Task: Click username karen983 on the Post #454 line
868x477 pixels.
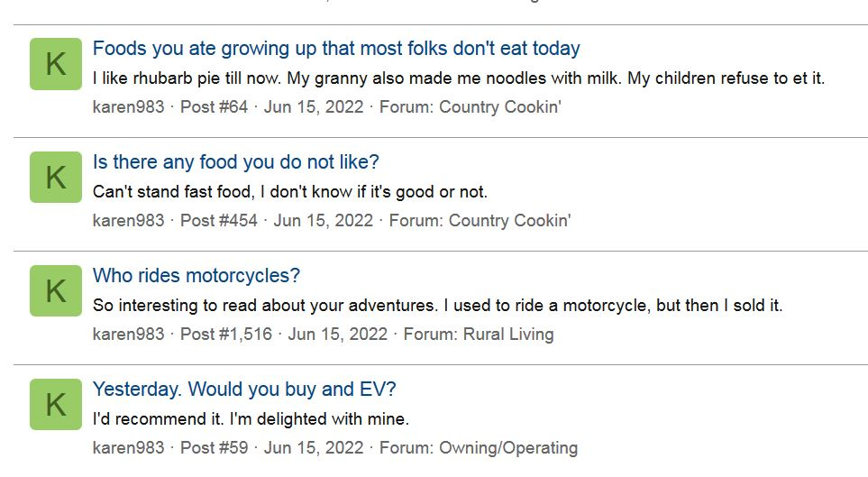Action: pyautogui.click(x=128, y=221)
